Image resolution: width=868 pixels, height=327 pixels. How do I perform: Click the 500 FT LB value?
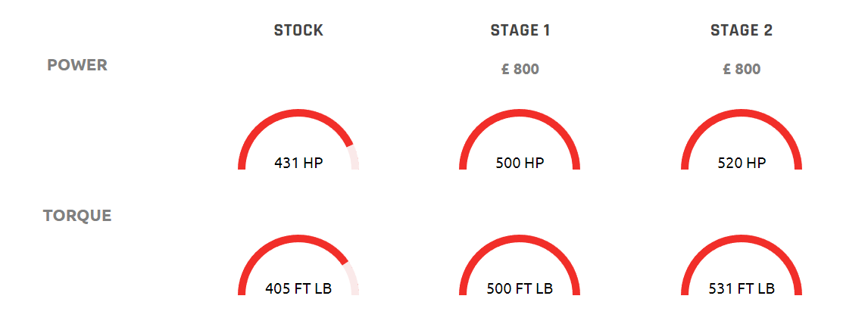pyautogui.click(x=520, y=289)
